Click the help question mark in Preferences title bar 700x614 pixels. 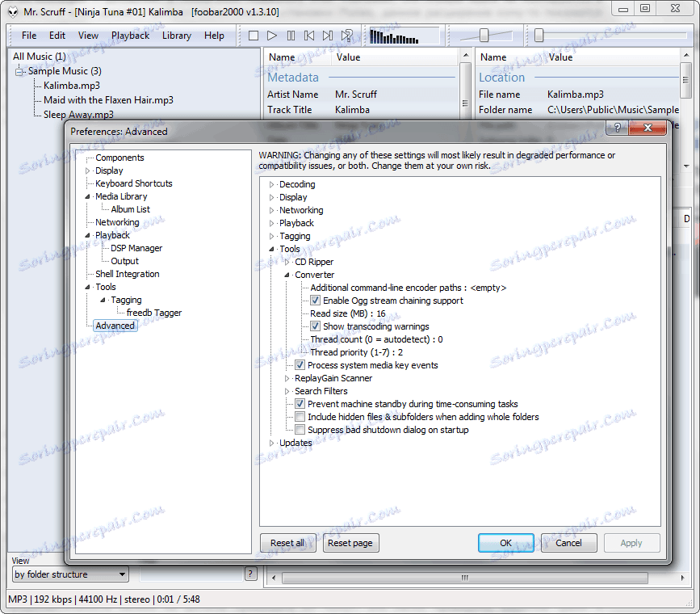(x=618, y=128)
